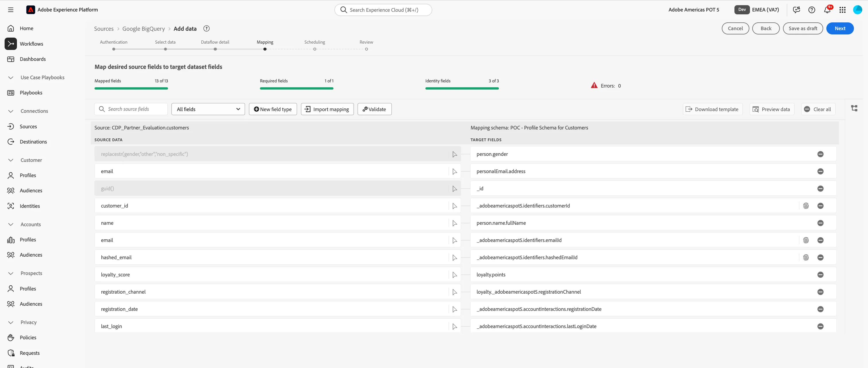Click the Next button
Screen dimensions: 868x368
point(840,28)
